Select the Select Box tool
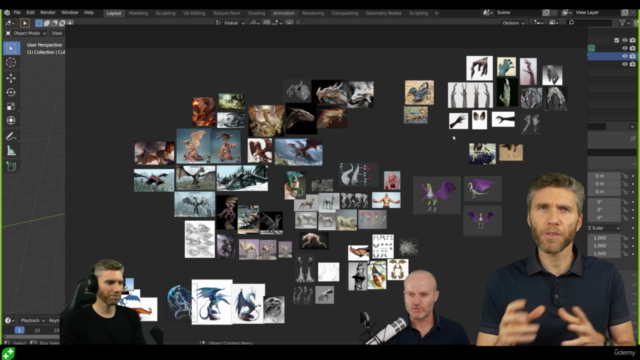The image size is (640, 360). point(11,48)
